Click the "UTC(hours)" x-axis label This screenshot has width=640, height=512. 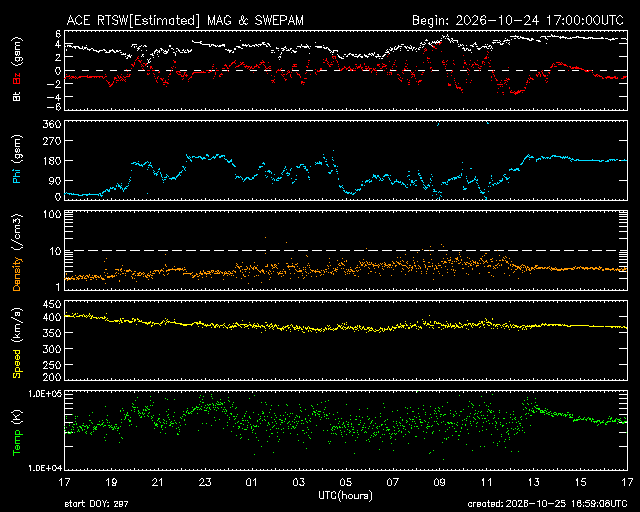click(x=345, y=496)
